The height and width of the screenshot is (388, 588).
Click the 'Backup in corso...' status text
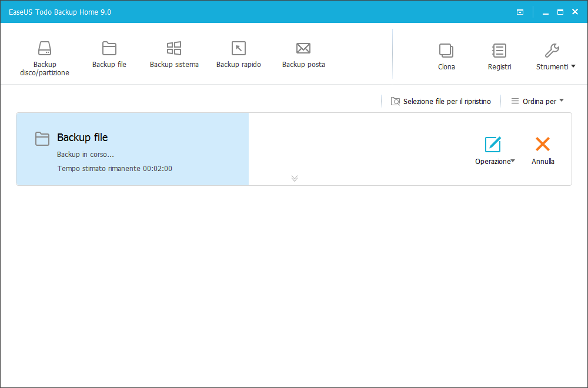85,155
